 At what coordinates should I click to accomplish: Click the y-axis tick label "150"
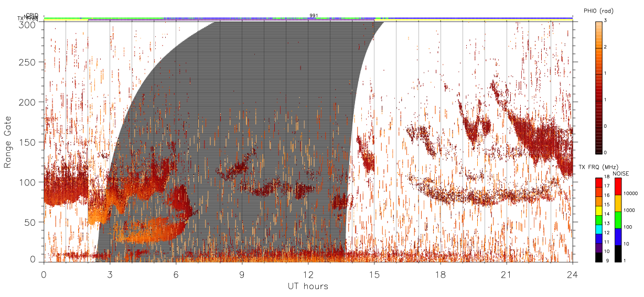[x=28, y=142]
